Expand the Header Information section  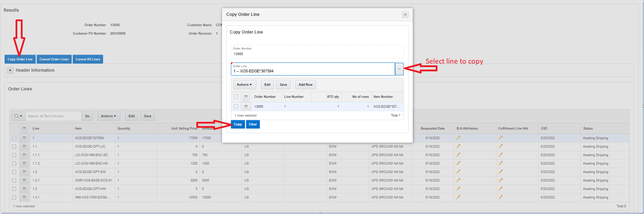pos(10,70)
